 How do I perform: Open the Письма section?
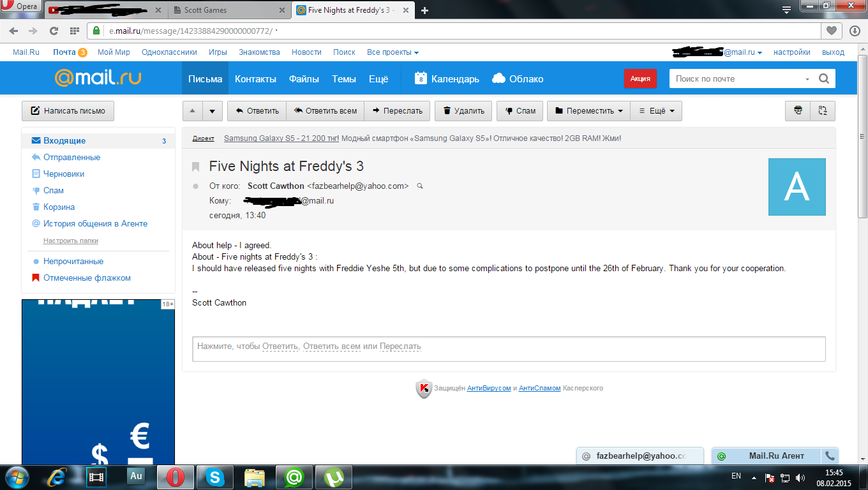pyautogui.click(x=205, y=78)
